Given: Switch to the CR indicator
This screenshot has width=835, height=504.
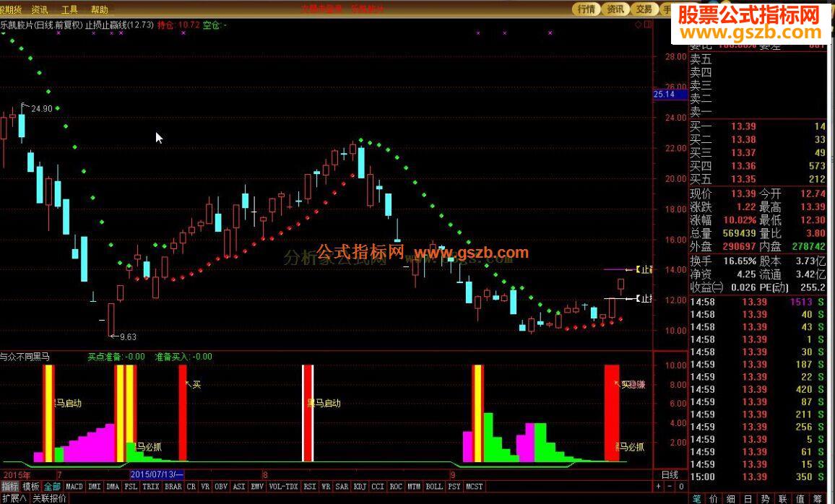Looking at the screenshot, I should tap(191, 487).
